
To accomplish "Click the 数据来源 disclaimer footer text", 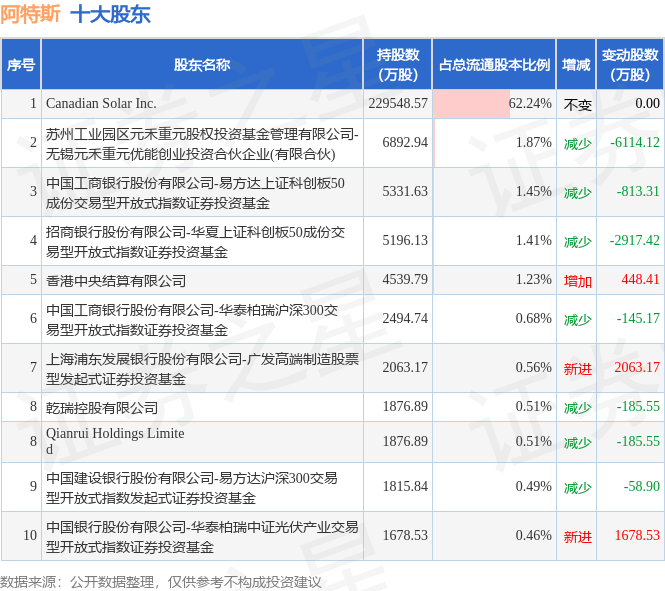I will [x=161, y=582].
